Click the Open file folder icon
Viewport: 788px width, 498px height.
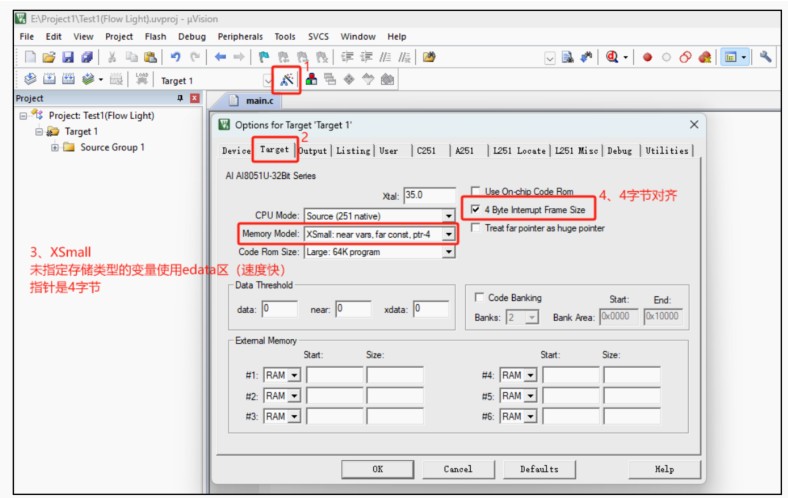(49, 57)
